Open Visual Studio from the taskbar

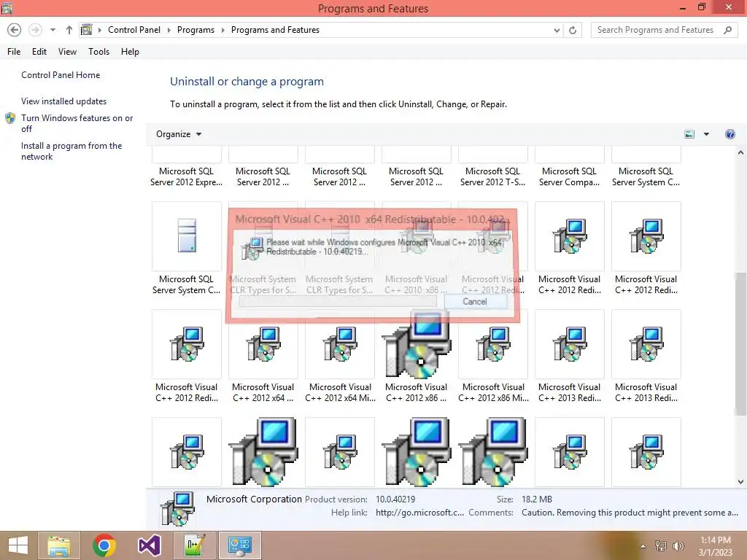[x=149, y=545]
